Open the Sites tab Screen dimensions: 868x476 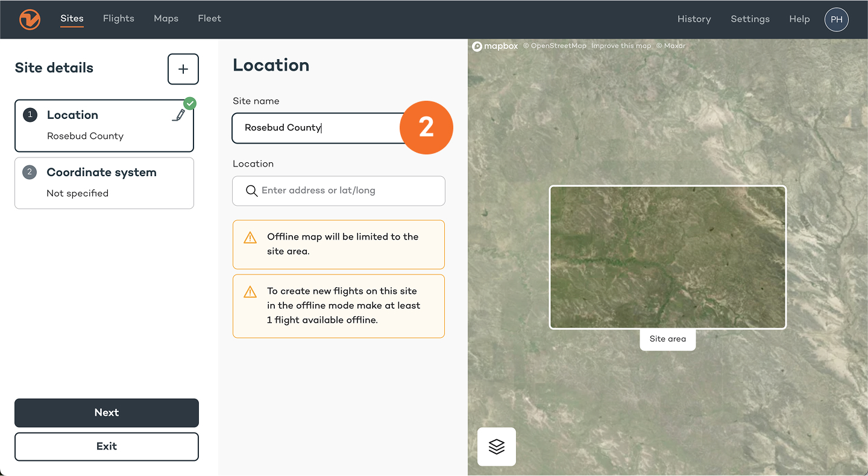coord(72,19)
